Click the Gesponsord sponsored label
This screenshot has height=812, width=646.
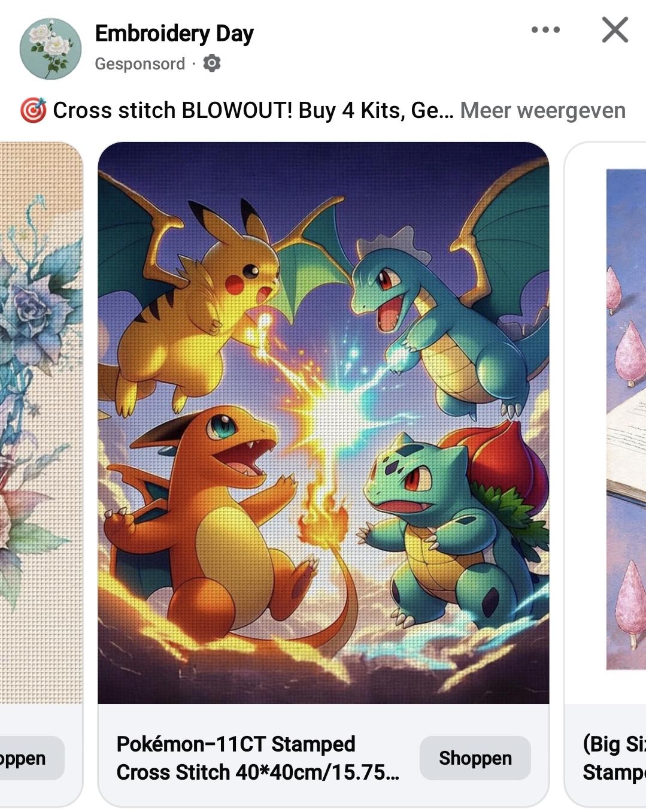(x=139, y=63)
